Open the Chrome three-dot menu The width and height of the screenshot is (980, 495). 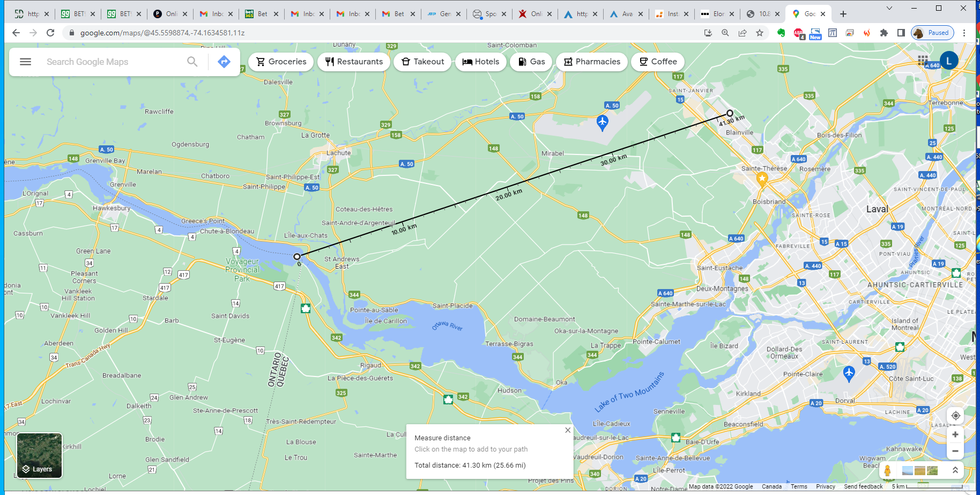tap(964, 33)
